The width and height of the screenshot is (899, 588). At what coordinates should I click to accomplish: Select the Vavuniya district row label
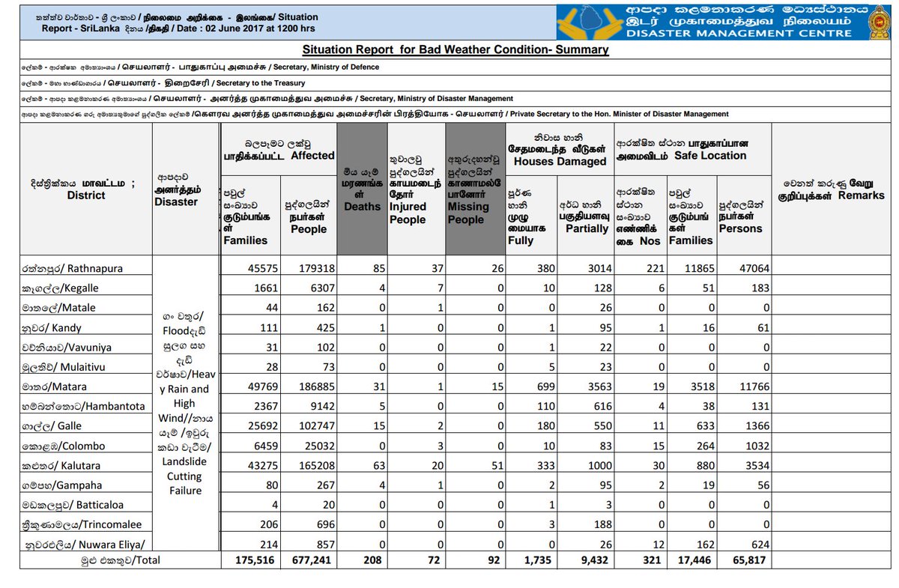pyautogui.click(x=66, y=347)
